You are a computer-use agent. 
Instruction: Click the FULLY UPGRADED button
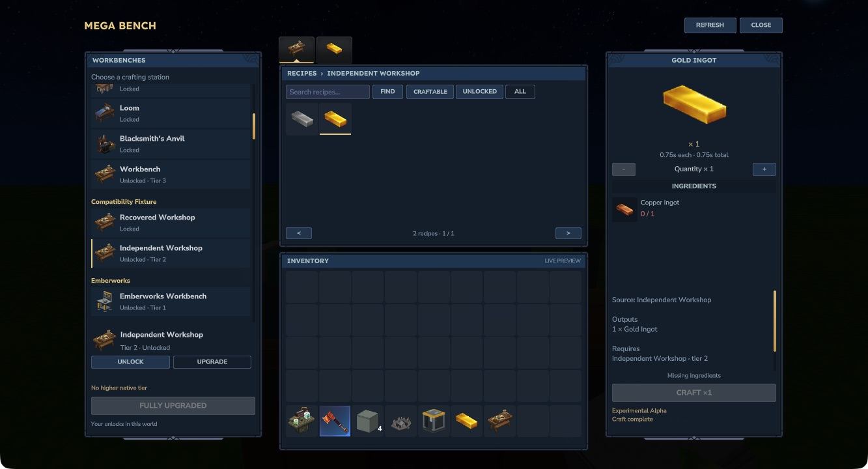tap(173, 406)
